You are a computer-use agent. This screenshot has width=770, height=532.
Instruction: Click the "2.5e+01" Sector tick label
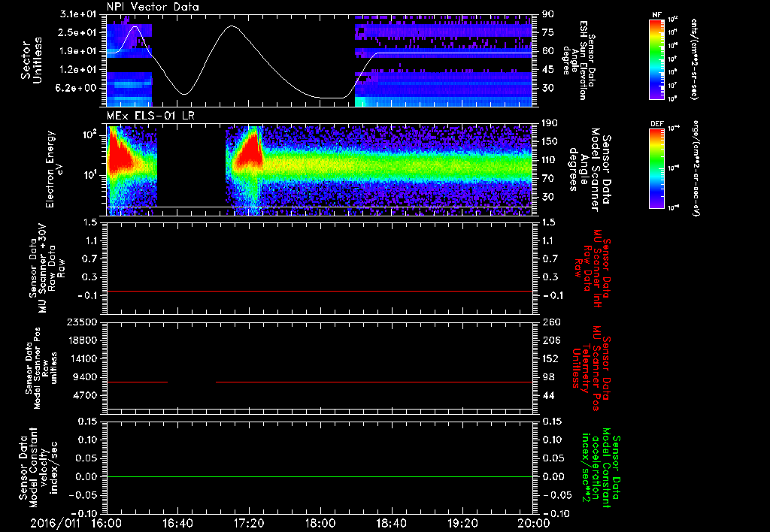78,32
